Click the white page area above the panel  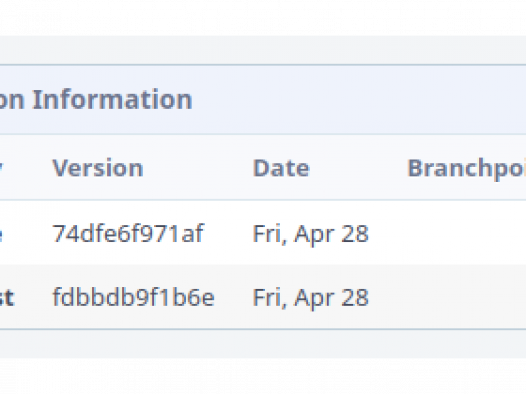pos(263,17)
